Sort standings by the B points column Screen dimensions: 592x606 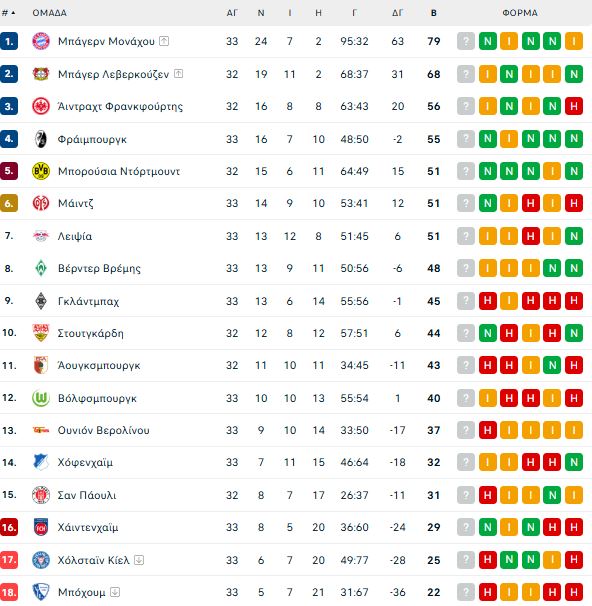point(434,13)
